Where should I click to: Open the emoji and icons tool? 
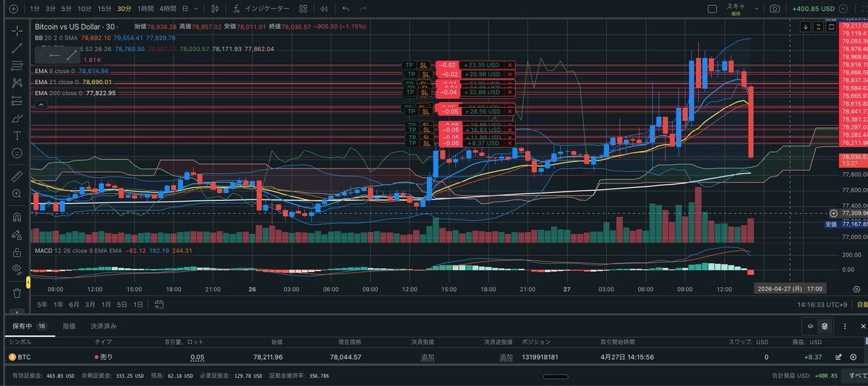pyautogui.click(x=17, y=153)
